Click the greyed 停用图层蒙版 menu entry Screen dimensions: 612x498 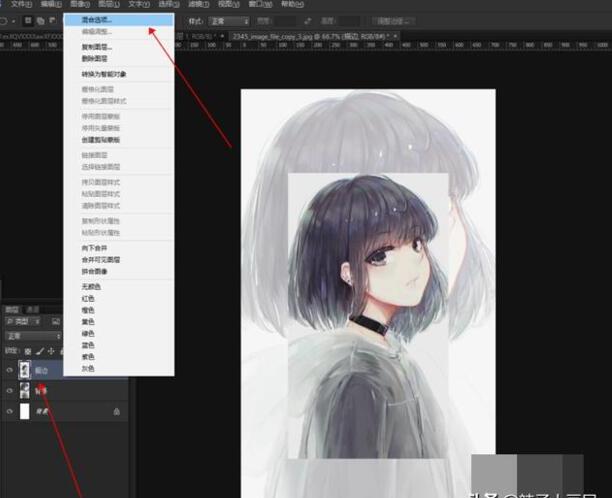pos(119,116)
